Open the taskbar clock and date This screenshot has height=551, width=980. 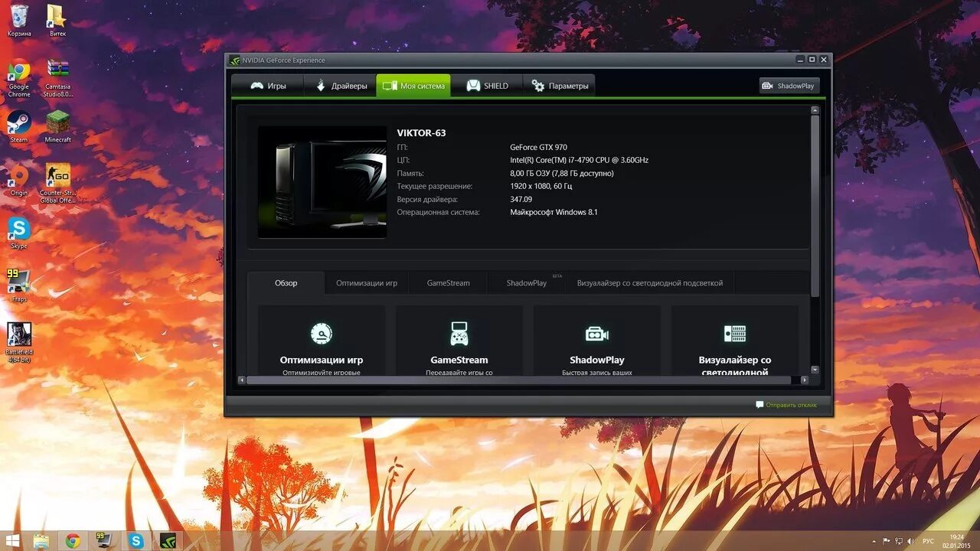coord(956,541)
